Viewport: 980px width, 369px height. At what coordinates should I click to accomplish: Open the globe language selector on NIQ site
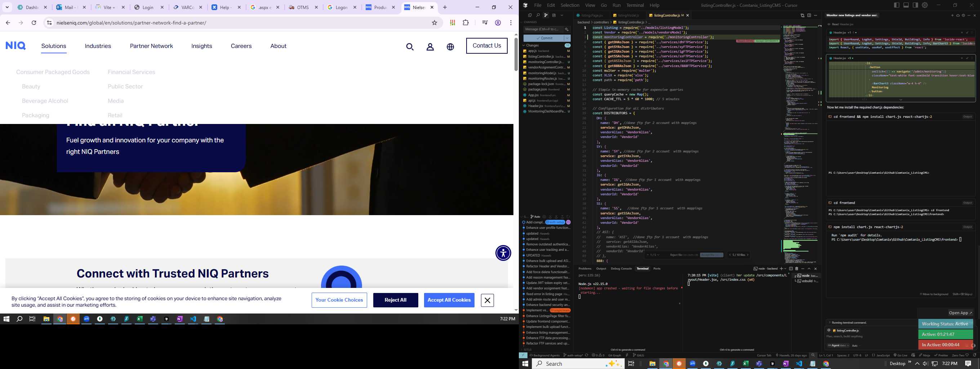[450, 47]
